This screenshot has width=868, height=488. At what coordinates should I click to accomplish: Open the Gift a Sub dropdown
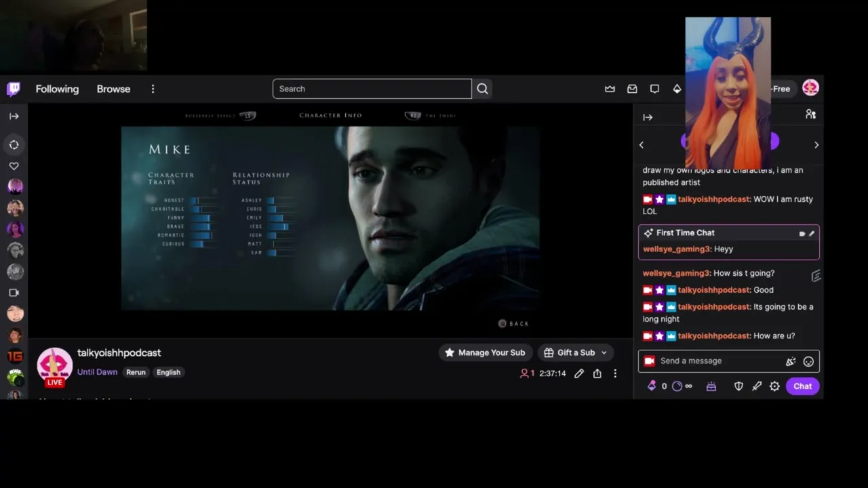click(x=576, y=352)
